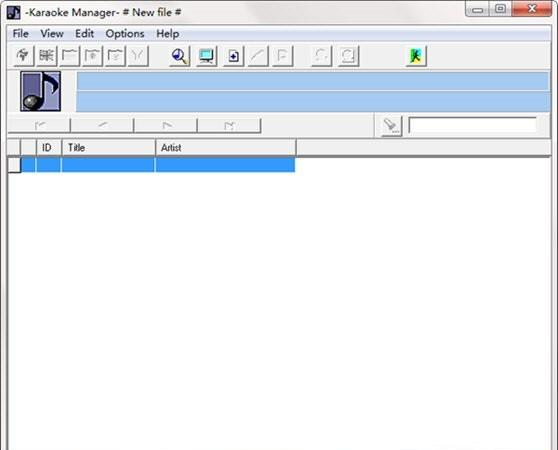This screenshot has width=558, height=450.
Task: Click the grayed-out folder icon just left of the Y-shaped icon
Action: click(x=115, y=56)
